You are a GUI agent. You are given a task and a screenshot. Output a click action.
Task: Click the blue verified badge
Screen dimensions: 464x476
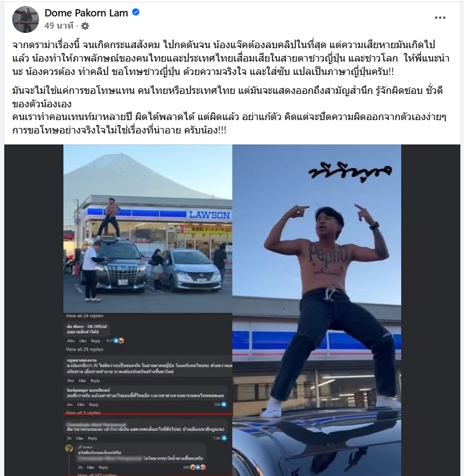pyautogui.click(x=136, y=12)
